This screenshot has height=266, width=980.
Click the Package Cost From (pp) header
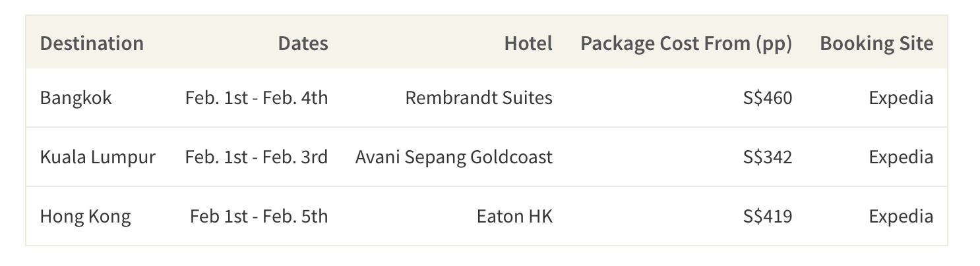(686, 43)
